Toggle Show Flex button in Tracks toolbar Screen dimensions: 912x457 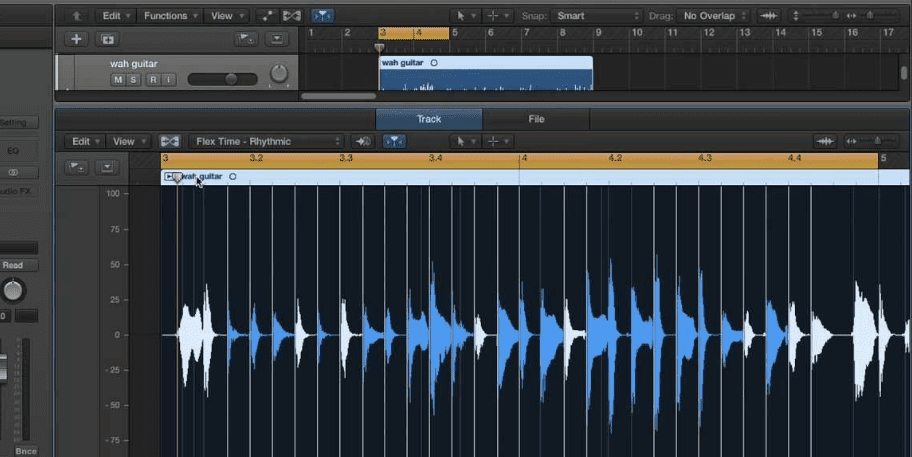292,16
